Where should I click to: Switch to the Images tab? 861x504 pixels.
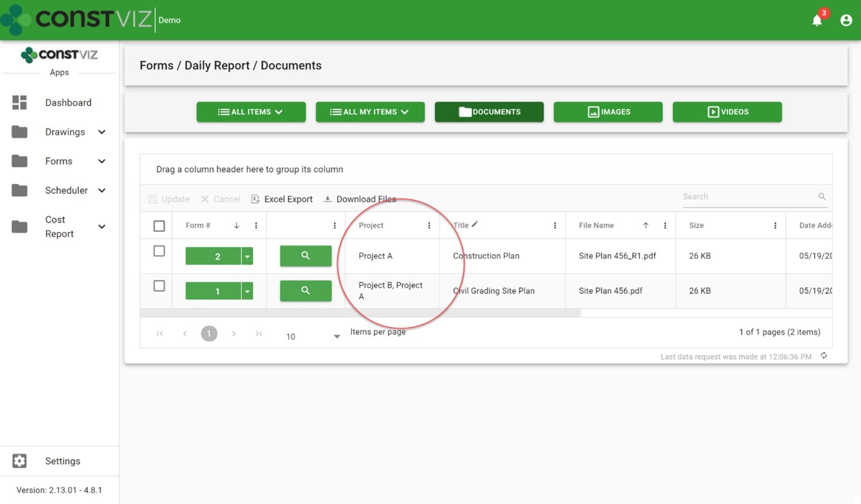pyautogui.click(x=608, y=112)
